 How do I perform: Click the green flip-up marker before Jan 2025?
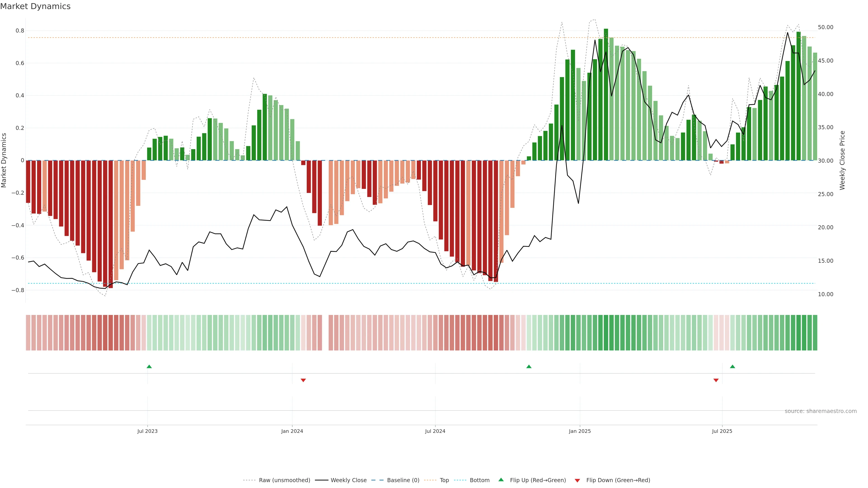coord(529,366)
